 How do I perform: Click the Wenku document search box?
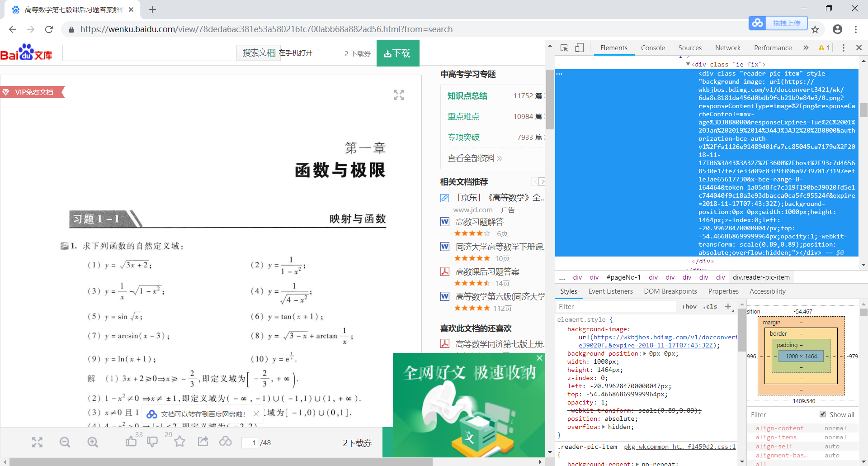150,53
